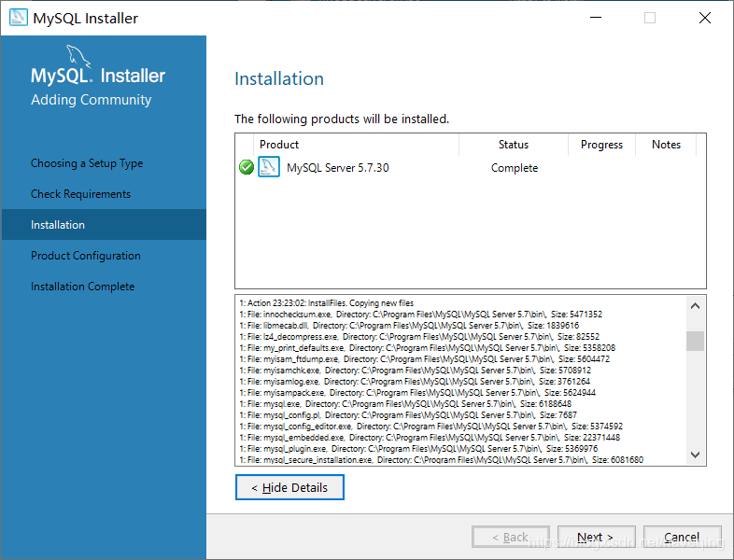Viewport: 734px width, 560px height.
Task: Click the mysql.exe log line
Action: point(405,404)
